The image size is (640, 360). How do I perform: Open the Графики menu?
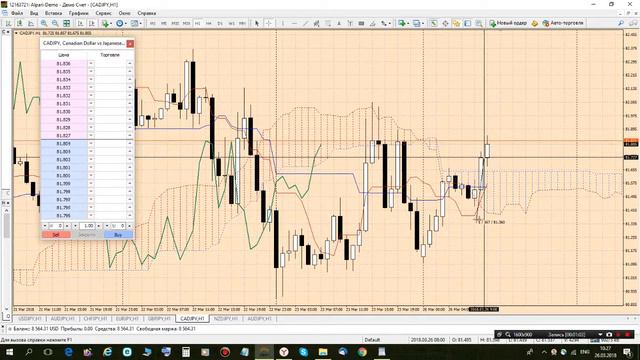tap(78, 13)
